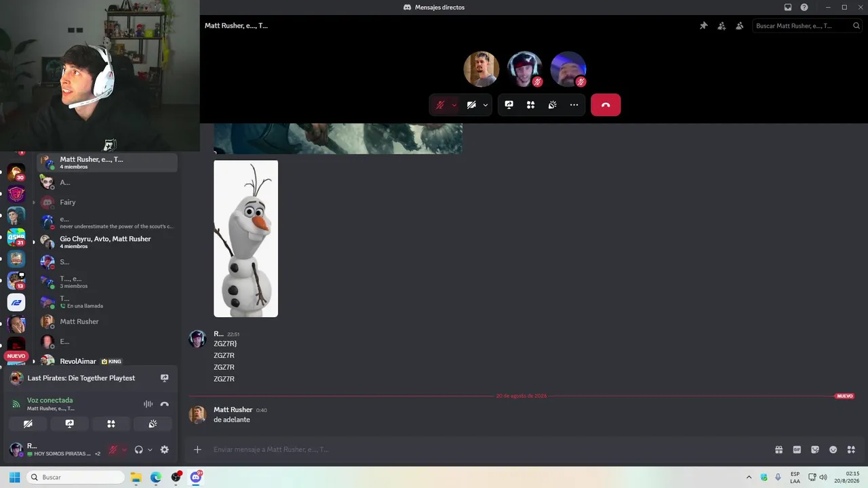Turn on camera in voice panel
This screenshot has width=868, height=488.
pos(28,424)
